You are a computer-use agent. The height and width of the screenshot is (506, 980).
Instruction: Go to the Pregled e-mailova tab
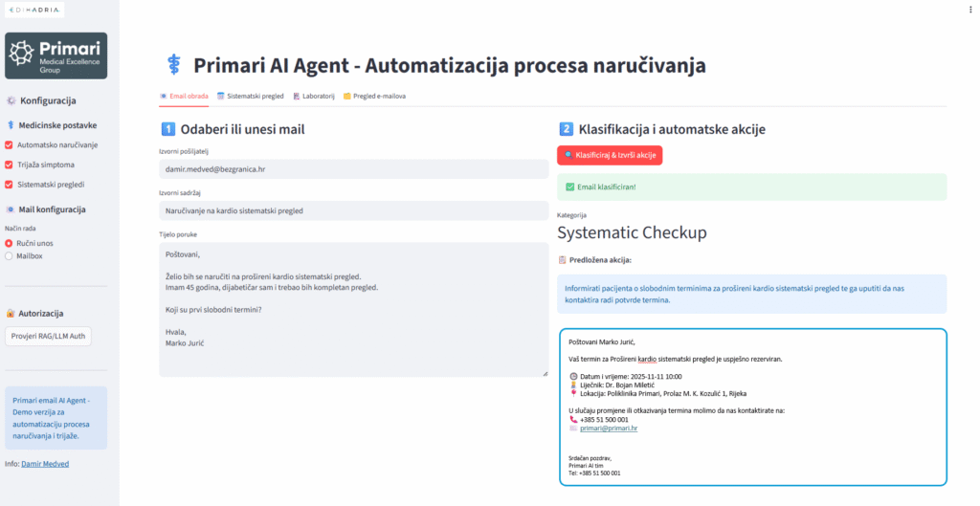(x=374, y=96)
